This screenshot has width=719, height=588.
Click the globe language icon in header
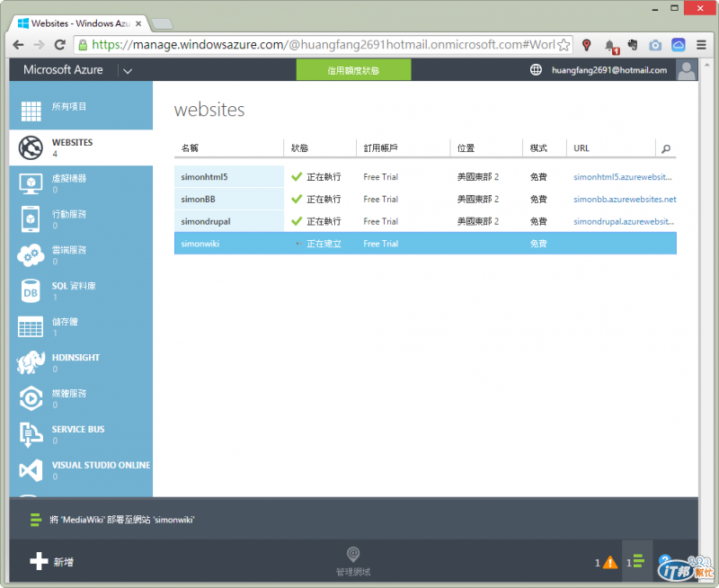[536, 70]
